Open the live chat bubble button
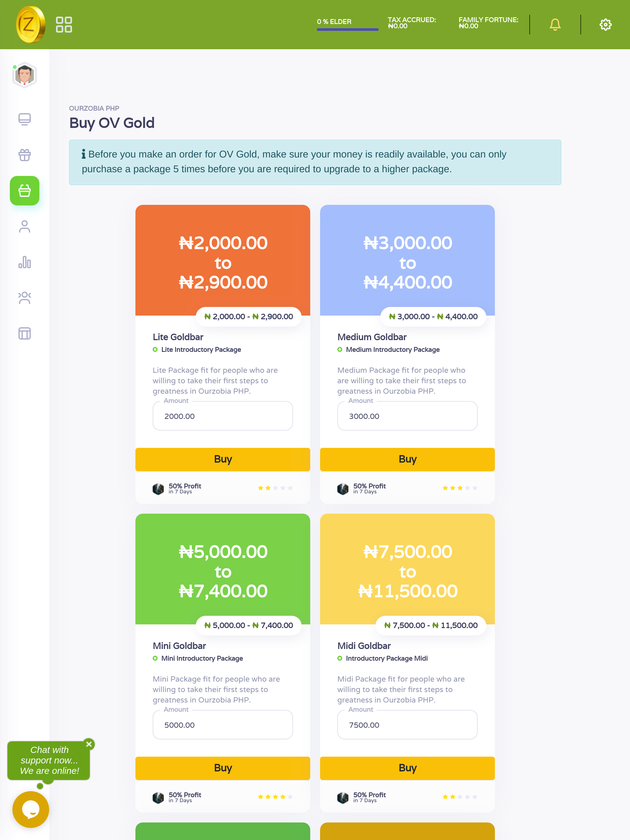 (31, 809)
